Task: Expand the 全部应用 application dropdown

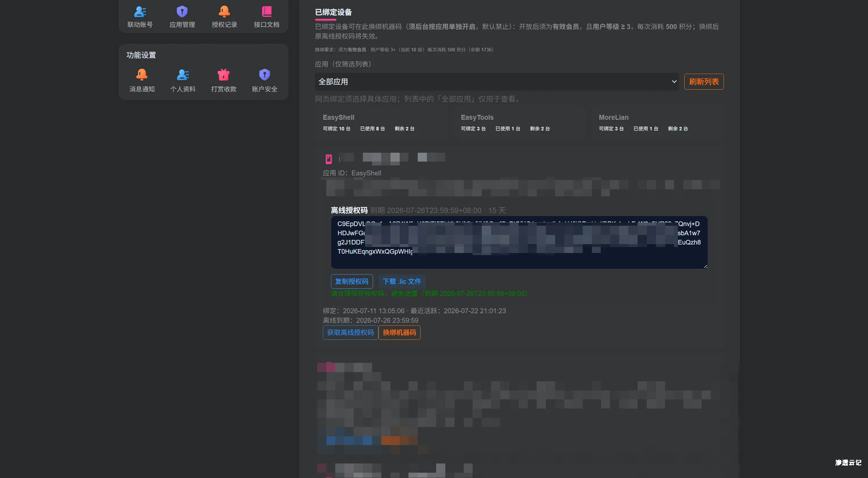Action: (x=497, y=82)
